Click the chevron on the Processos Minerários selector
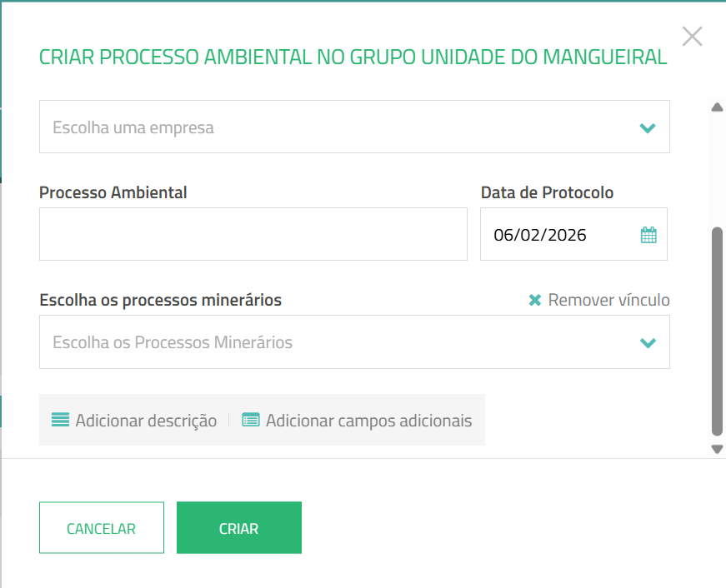This screenshot has width=726, height=588. pos(648,342)
